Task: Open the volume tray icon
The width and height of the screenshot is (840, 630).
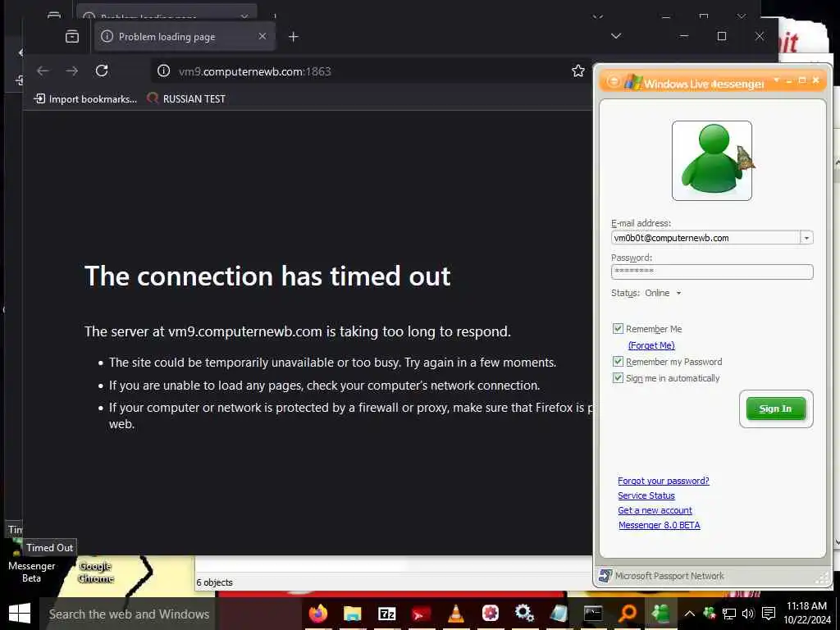Action: click(748, 614)
